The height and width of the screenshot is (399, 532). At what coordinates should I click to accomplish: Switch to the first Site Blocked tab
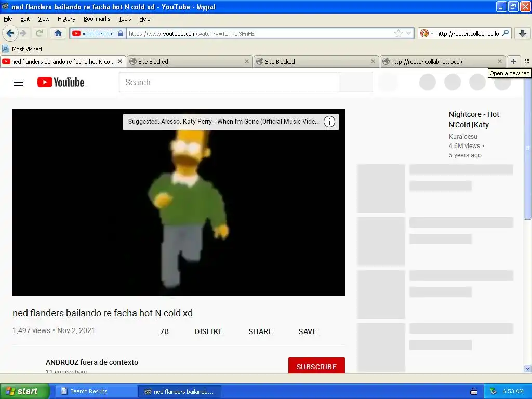[190, 62]
